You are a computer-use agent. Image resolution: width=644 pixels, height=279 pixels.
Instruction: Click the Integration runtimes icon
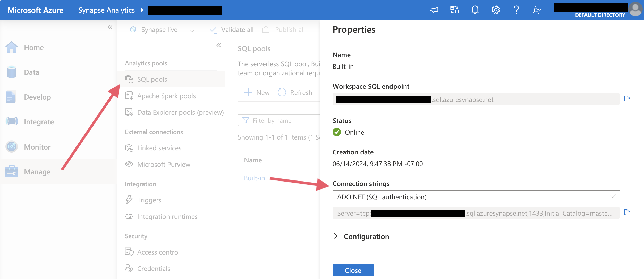click(x=129, y=216)
